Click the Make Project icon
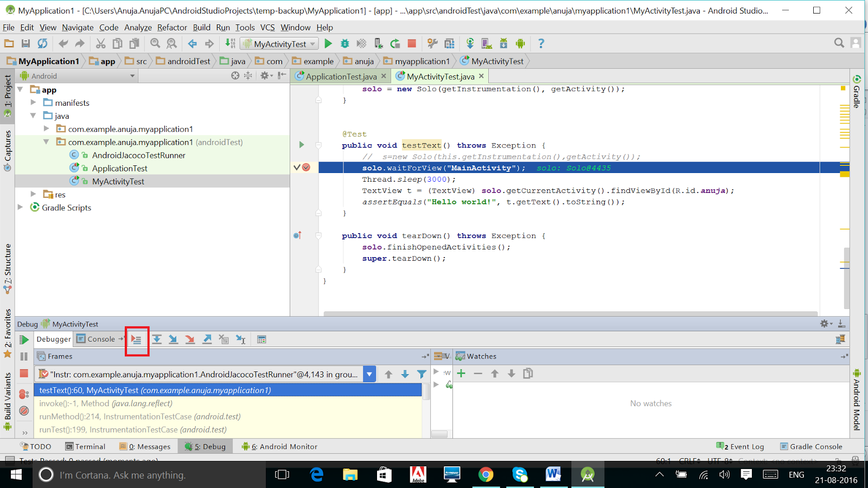This screenshot has height=488, width=868. 230,43
